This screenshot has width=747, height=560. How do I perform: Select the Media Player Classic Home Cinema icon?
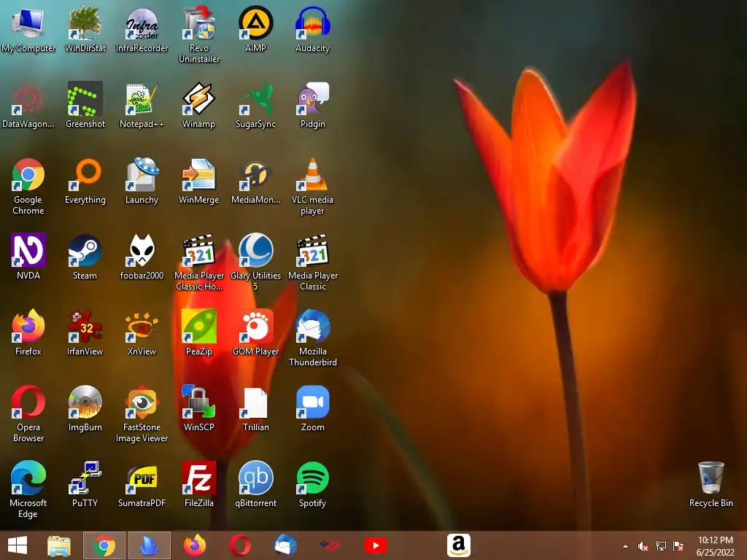(x=199, y=262)
